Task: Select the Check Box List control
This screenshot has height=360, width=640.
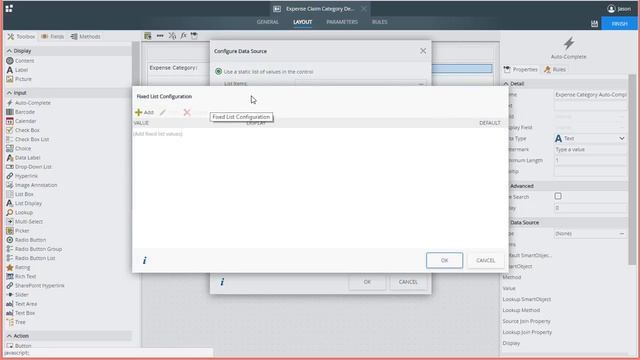Action: click(x=28, y=139)
